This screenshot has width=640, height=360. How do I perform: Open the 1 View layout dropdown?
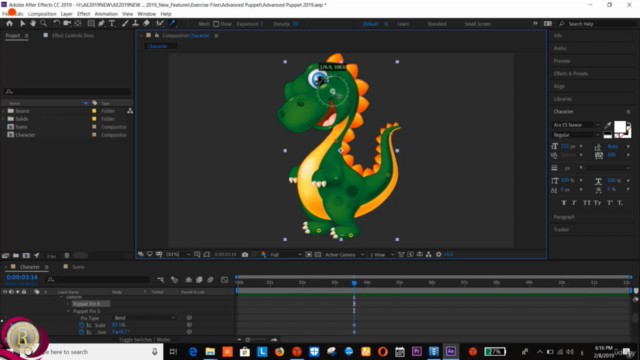tap(382, 254)
